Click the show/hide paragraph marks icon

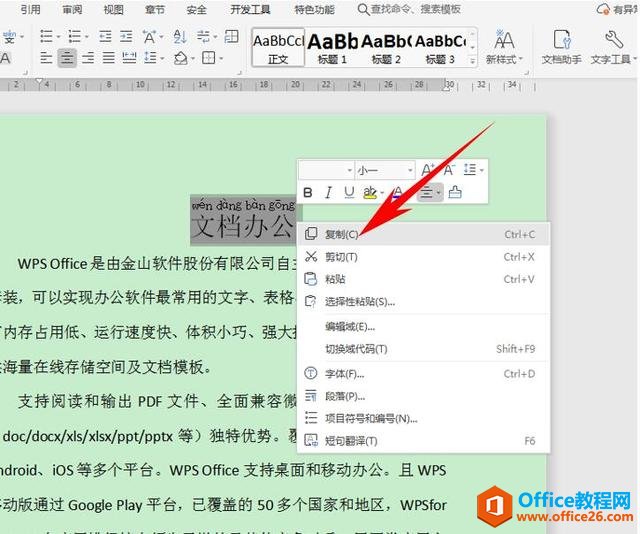pyautogui.click(x=203, y=37)
